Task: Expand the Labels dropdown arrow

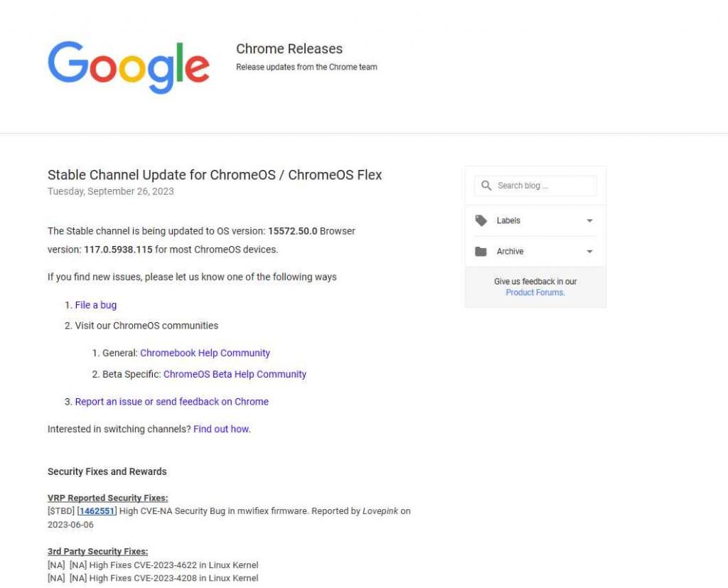Action: click(x=589, y=221)
